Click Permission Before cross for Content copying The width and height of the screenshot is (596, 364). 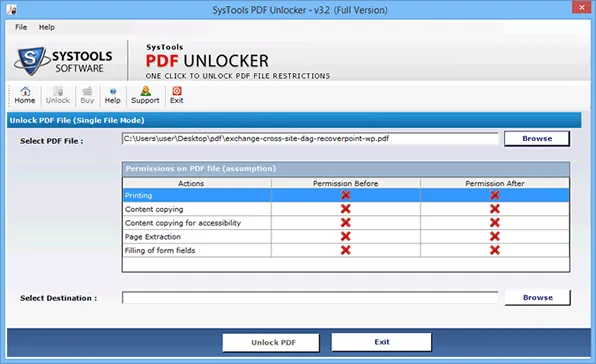[346, 209]
